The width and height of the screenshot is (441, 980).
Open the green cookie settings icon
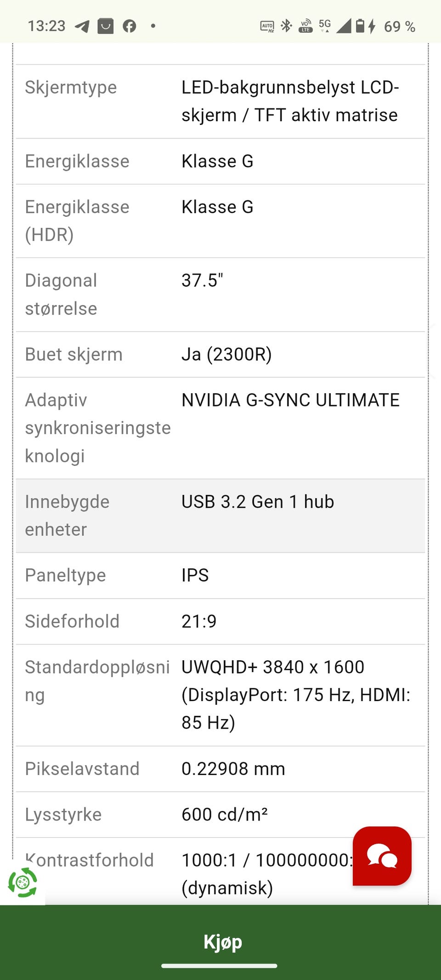pyautogui.click(x=22, y=882)
